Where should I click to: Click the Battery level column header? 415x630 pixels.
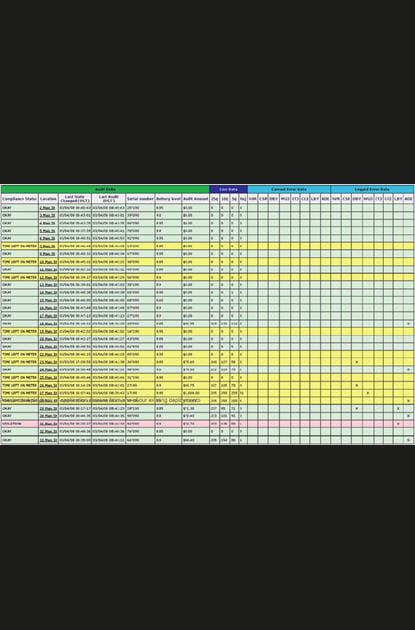(x=168, y=198)
